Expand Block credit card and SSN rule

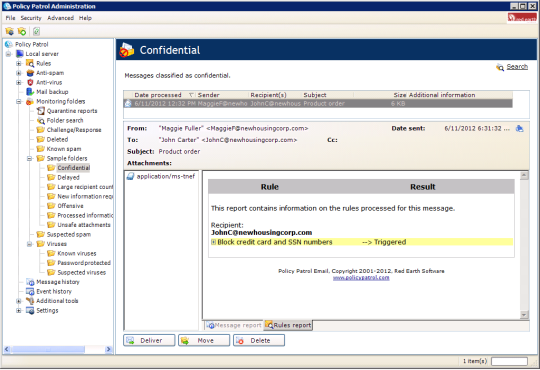214,242
